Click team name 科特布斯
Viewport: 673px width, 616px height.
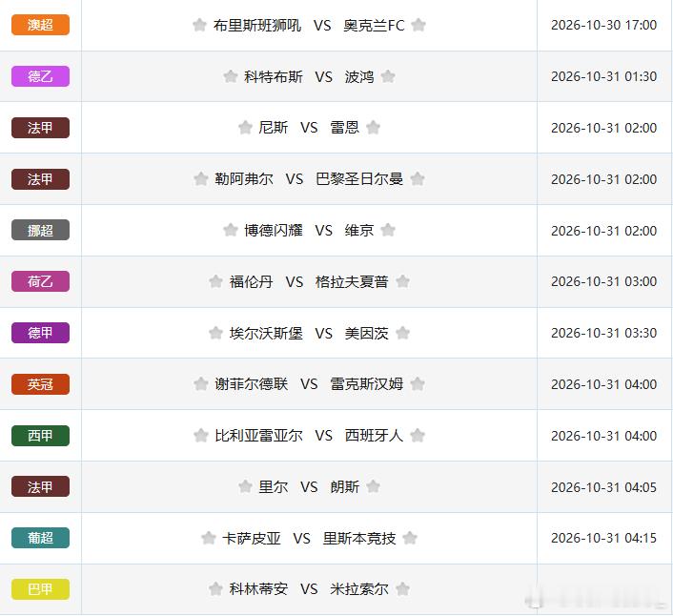pos(274,77)
